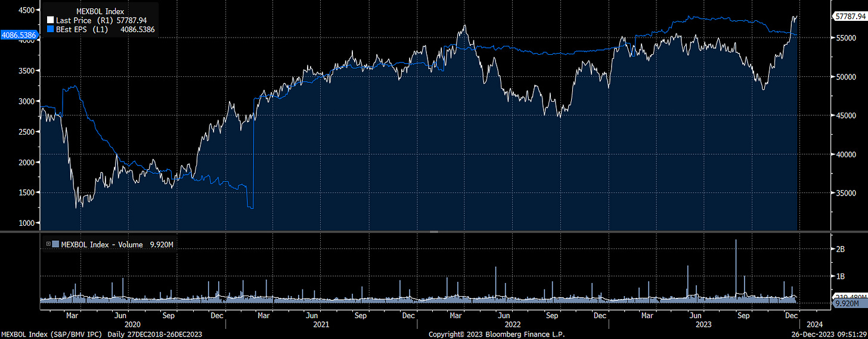The height and width of the screenshot is (339, 868).
Task: Click the 50000 right axis label
Action: (847, 77)
